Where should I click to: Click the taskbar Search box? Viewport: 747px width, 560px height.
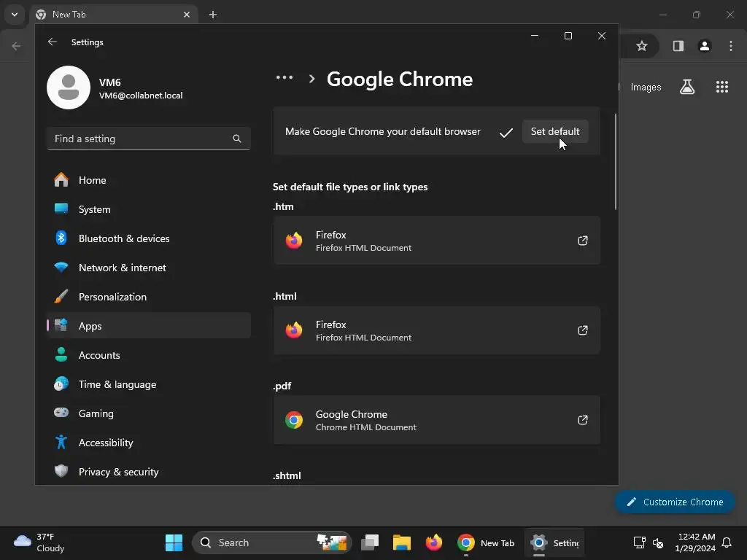tap(271, 542)
